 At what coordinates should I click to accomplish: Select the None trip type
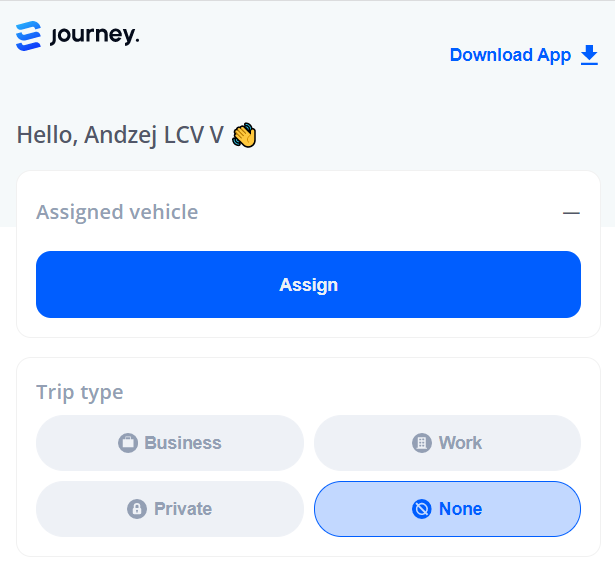pos(448,509)
